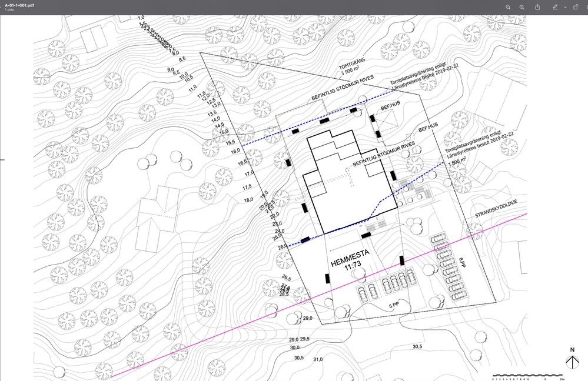
Task: Rotate the page with the rotate icon
Action: (x=576, y=7)
